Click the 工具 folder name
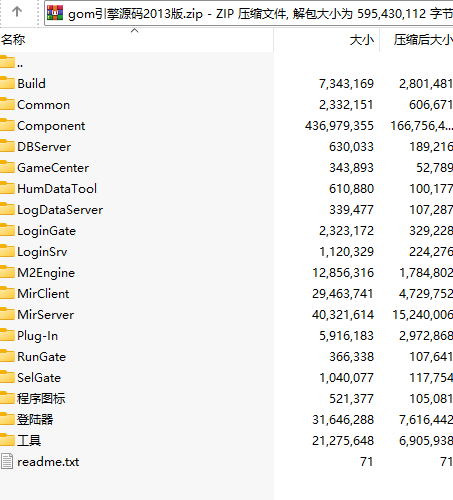This screenshot has width=453, height=500. tap(29, 441)
